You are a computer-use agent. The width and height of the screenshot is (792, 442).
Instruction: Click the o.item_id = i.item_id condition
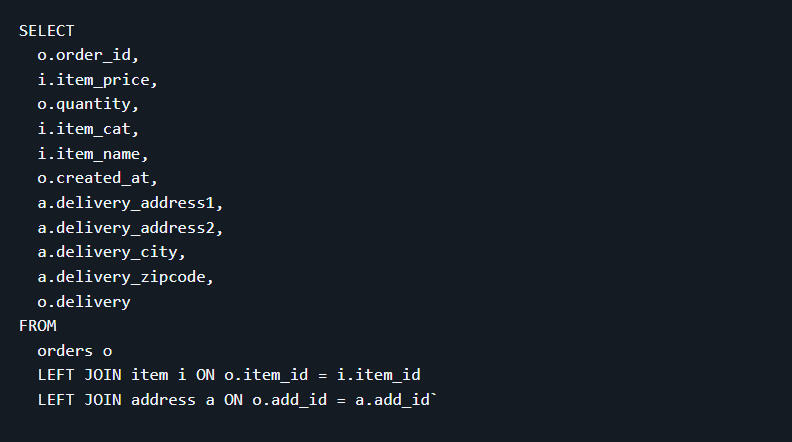(x=319, y=375)
